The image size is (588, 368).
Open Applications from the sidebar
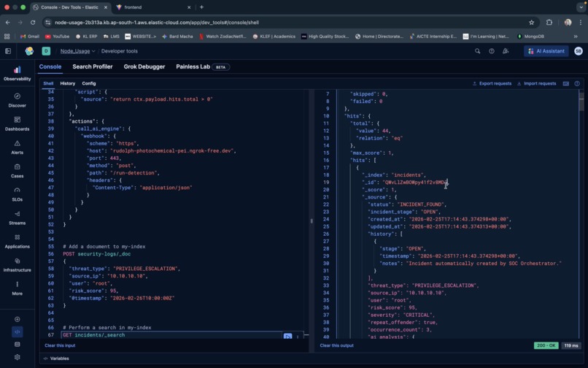coord(17,241)
